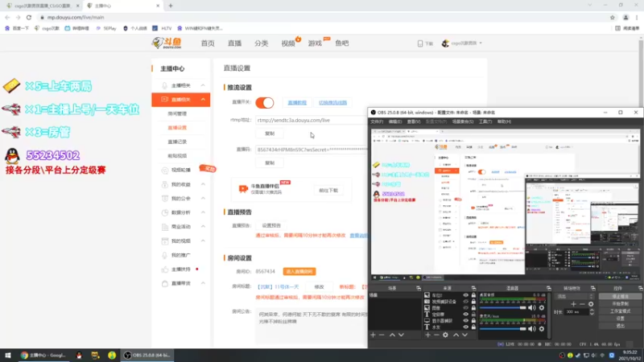Open the Chrome window from taskbar
The height and width of the screenshot is (362, 644).
(x=43, y=356)
